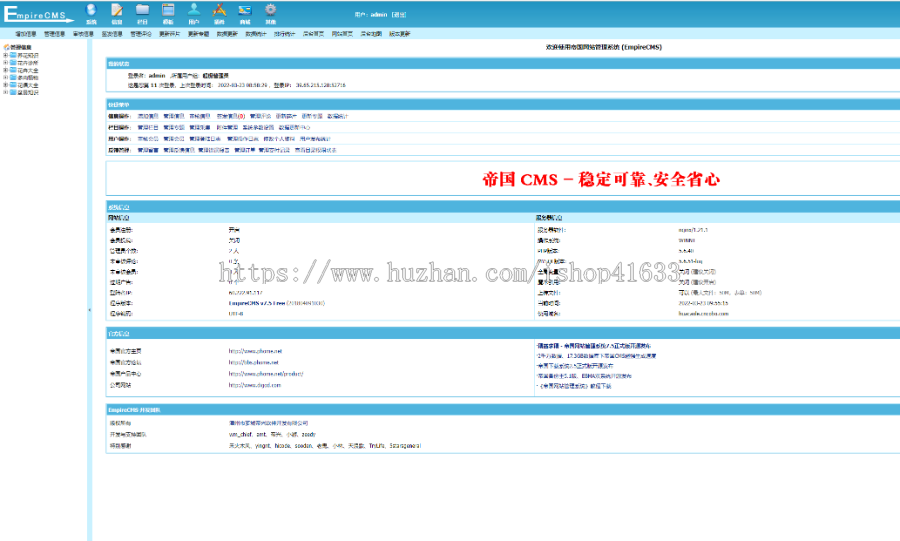Open the http://bbs.phome.net forum link
The height and width of the screenshot is (541, 900).
[254, 363]
